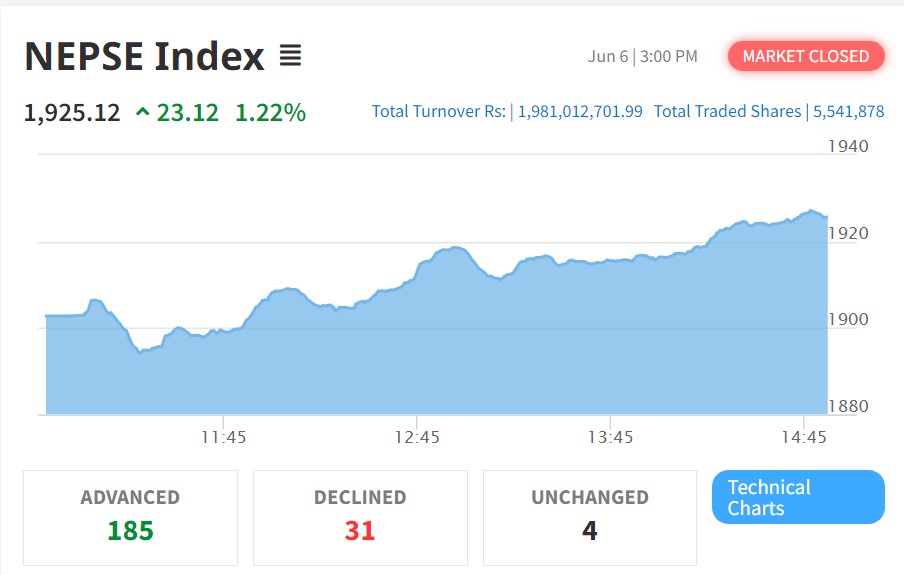Click the 1,925.12 index value
The width and height of the screenshot is (904, 575).
72,113
